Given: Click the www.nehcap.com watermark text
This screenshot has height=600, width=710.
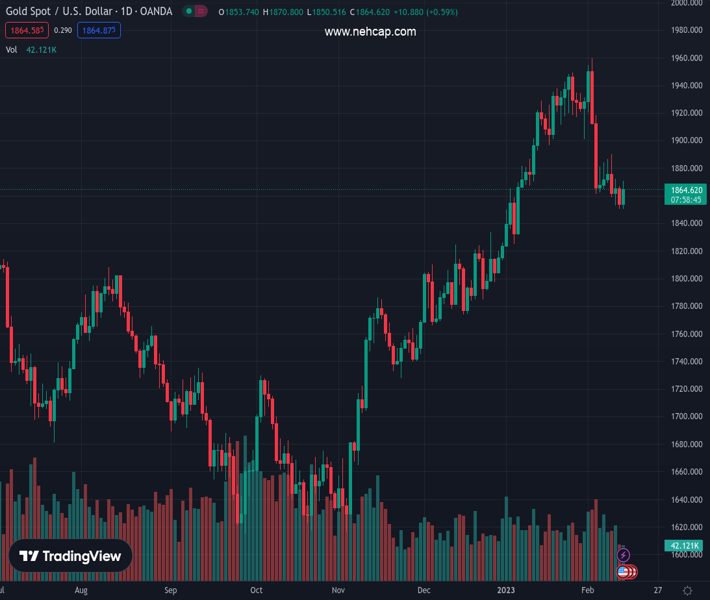Looking at the screenshot, I should (370, 32).
